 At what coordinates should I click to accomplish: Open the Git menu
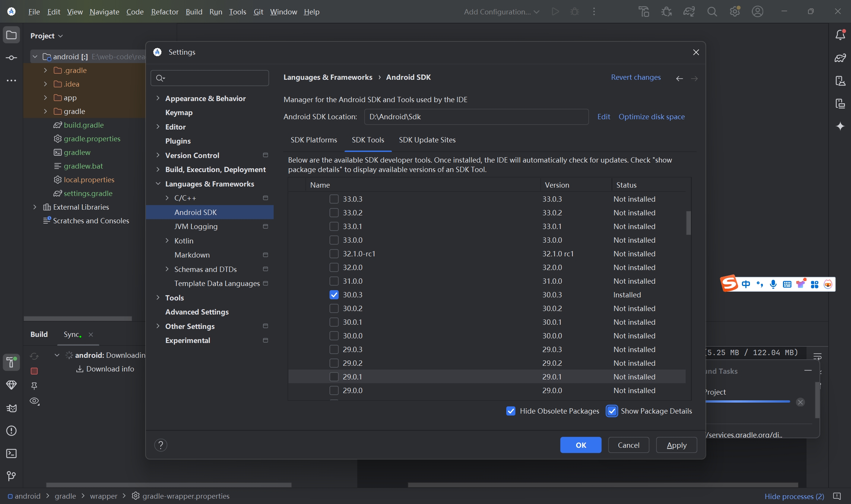tap(258, 12)
